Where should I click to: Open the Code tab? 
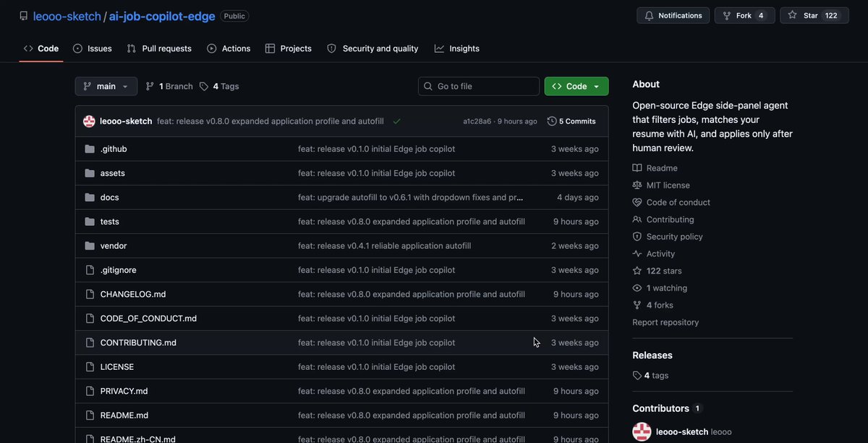(41, 48)
